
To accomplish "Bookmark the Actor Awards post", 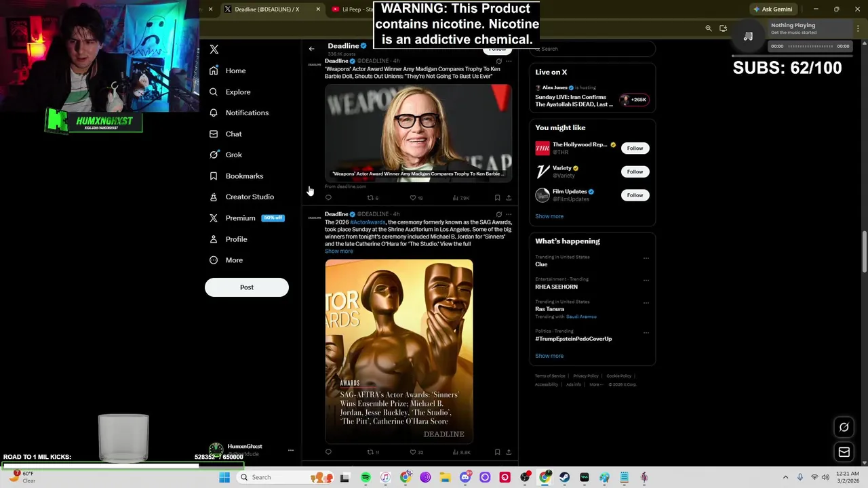I will (x=497, y=452).
